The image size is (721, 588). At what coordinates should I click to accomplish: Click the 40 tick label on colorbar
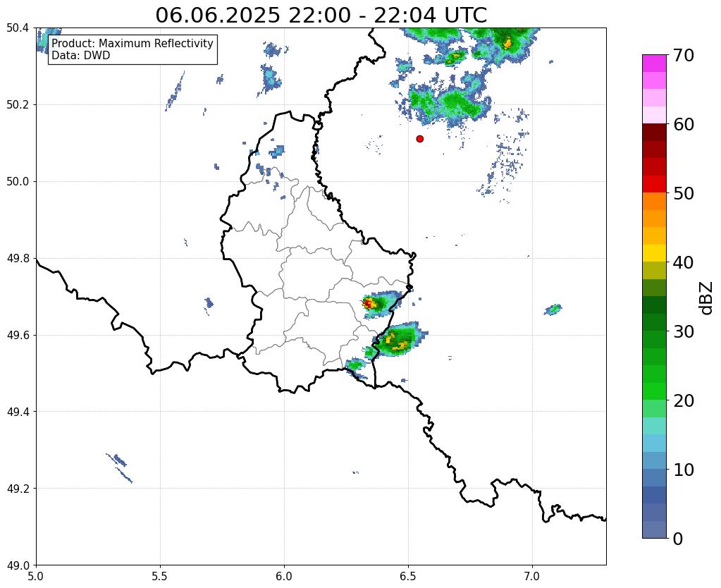click(683, 262)
